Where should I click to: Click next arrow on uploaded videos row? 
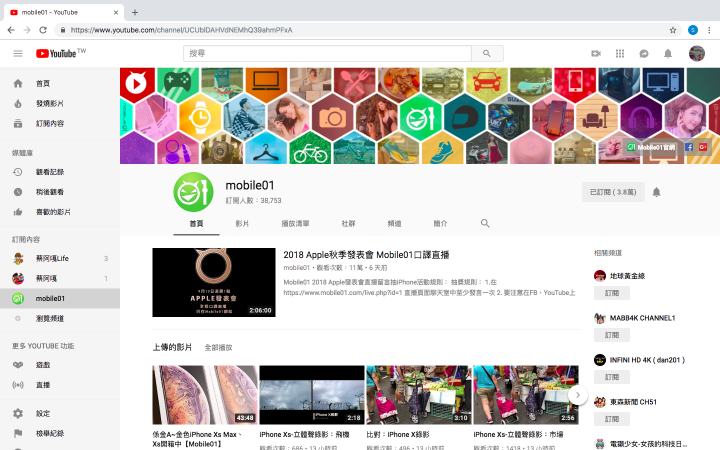[x=578, y=395]
